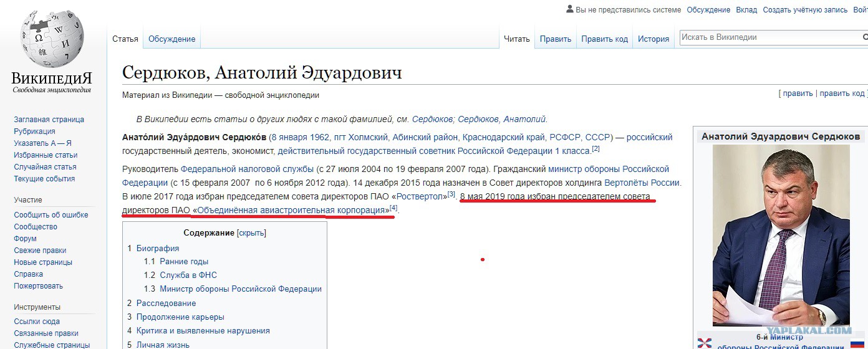Image resolution: width=868 pixels, height=349 pixels.
Task: Open Новые страницы
Action: tap(43, 262)
